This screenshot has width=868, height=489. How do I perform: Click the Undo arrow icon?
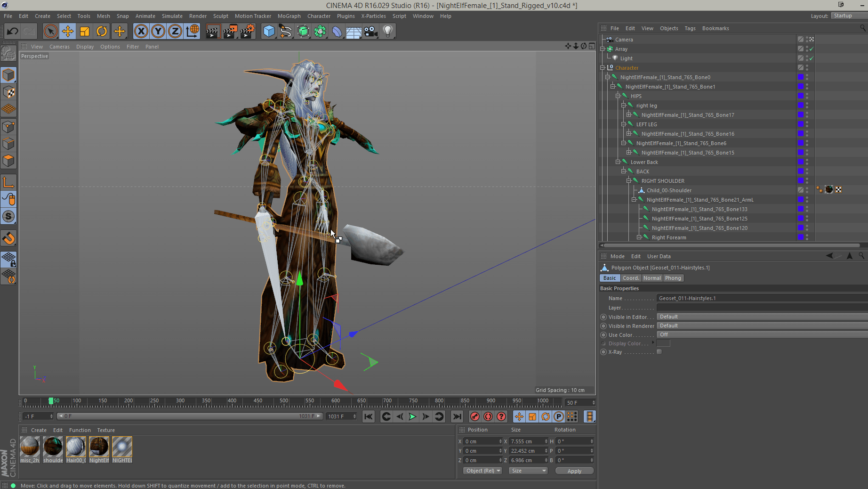[12, 32]
